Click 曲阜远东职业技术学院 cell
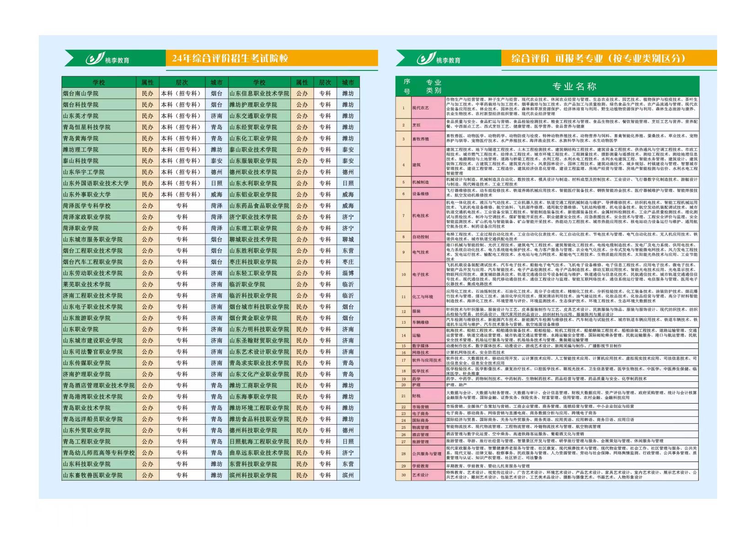The image size is (756, 534). point(259,453)
